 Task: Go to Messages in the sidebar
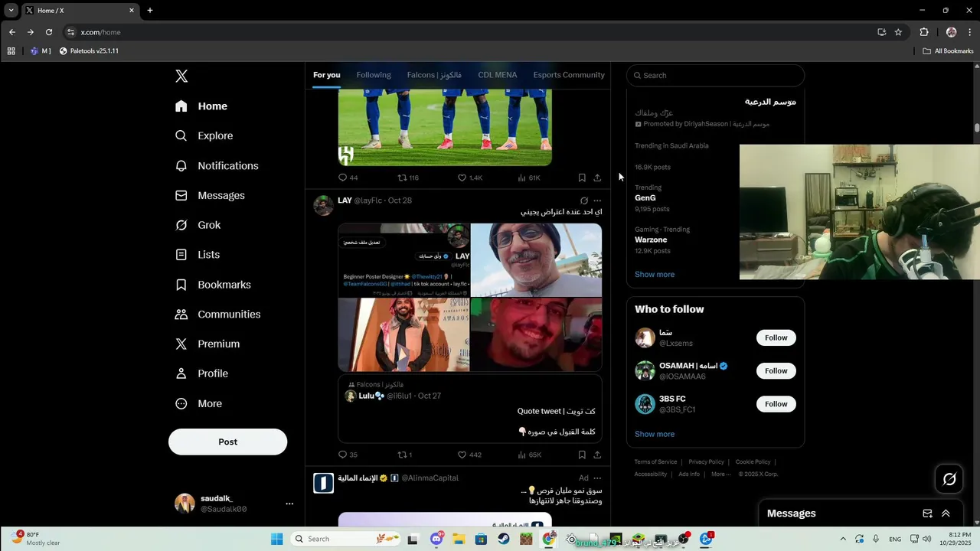coord(210,195)
